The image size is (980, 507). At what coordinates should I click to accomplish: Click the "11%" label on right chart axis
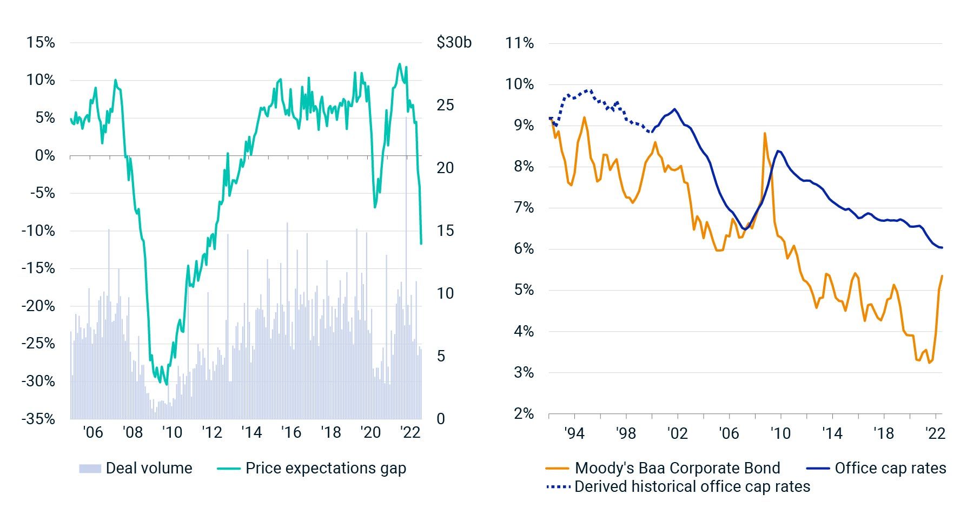[519, 43]
